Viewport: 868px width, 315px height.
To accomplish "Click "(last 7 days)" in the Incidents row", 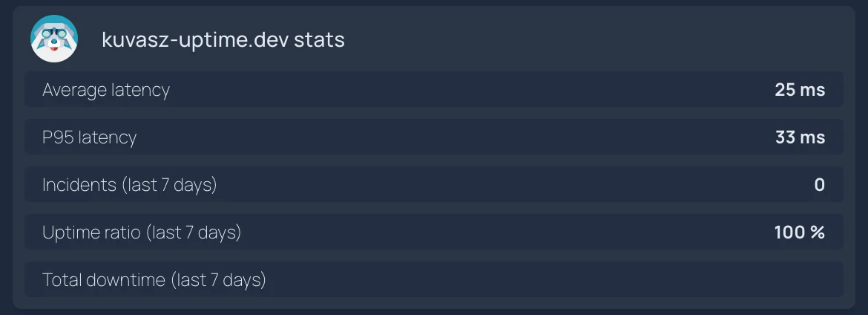I will pyautogui.click(x=170, y=185).
